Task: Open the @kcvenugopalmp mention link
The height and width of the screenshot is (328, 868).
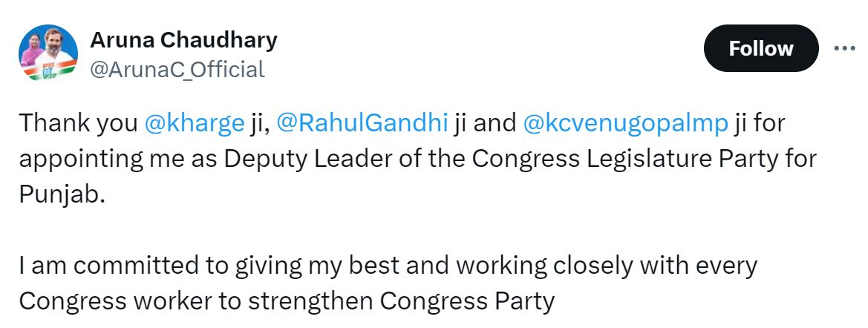Action: coord(625,123)
